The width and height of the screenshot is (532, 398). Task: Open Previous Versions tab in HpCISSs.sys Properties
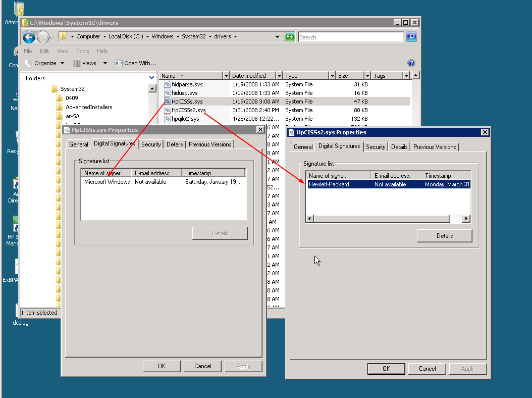tap(210, 144)
